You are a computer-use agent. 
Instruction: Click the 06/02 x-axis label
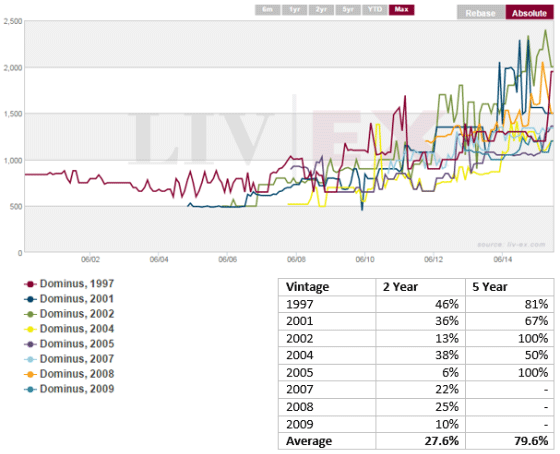90,259
